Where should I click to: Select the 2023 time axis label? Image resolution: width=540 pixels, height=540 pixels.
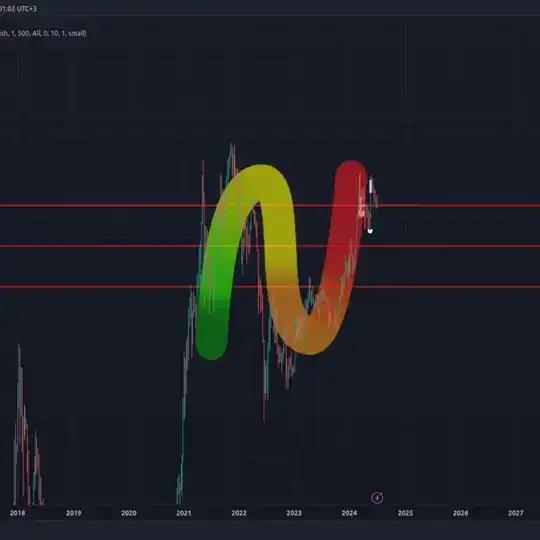(x=294, y=513)
